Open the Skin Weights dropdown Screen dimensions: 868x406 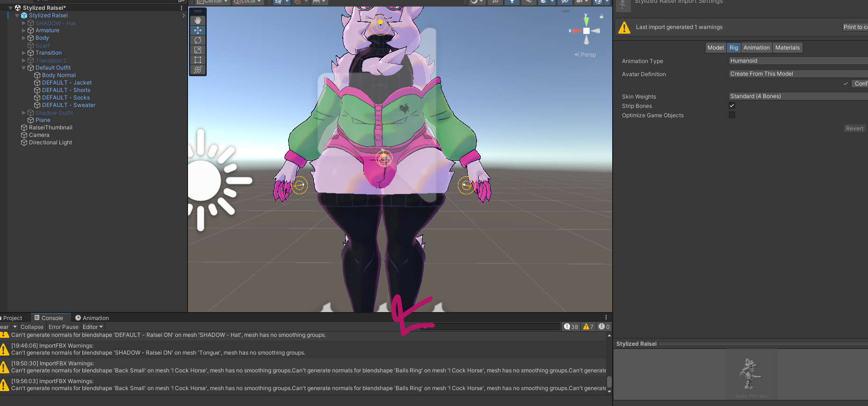point(798,96)
